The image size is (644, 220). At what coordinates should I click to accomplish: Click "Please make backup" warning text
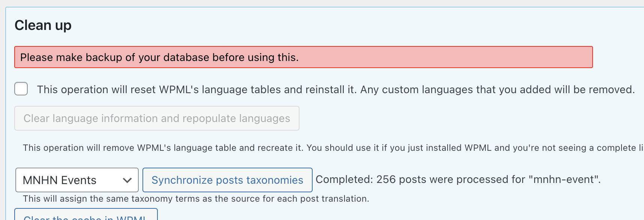[x=71, y=57]
